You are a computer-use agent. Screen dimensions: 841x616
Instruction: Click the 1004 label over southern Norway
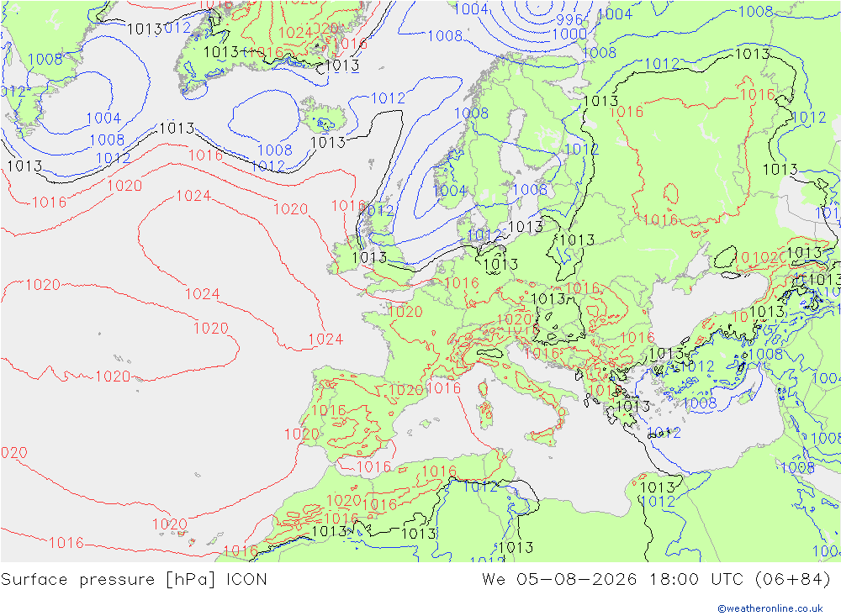449,190
